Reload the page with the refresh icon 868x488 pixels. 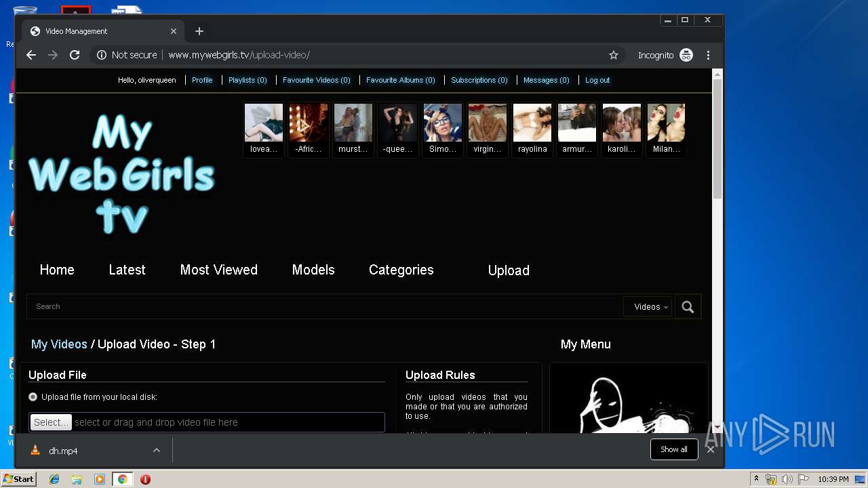75,55
